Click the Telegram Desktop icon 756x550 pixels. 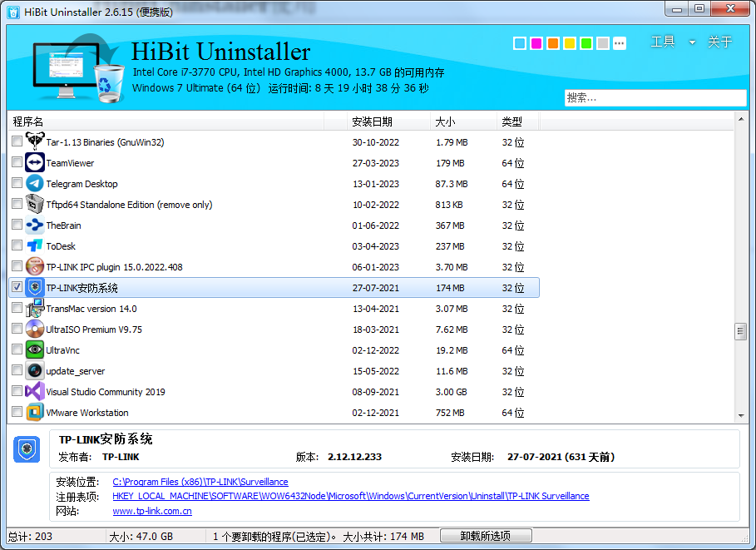[35, 184]
